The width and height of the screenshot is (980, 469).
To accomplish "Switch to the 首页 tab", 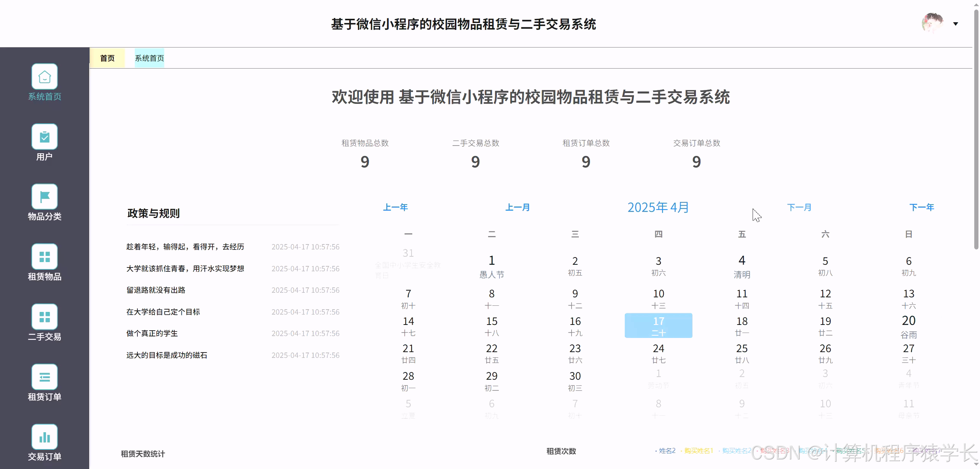I will [108, 58].
